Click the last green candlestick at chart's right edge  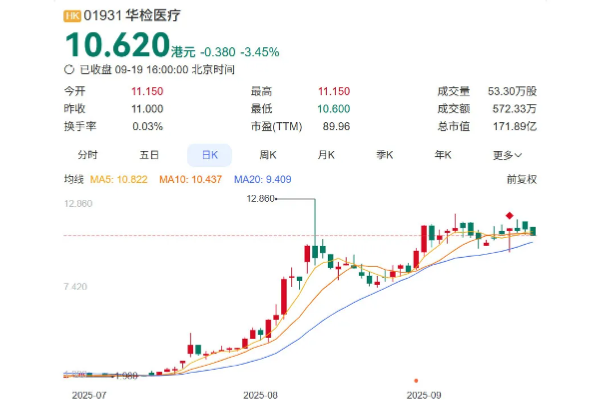point(533,231)
